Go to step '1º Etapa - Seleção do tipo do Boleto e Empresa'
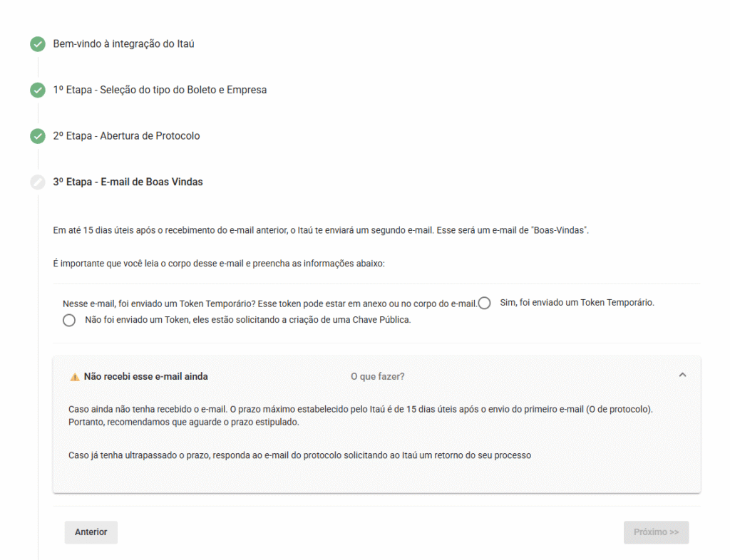Viewport: 730px width, 560px height. 160,90
